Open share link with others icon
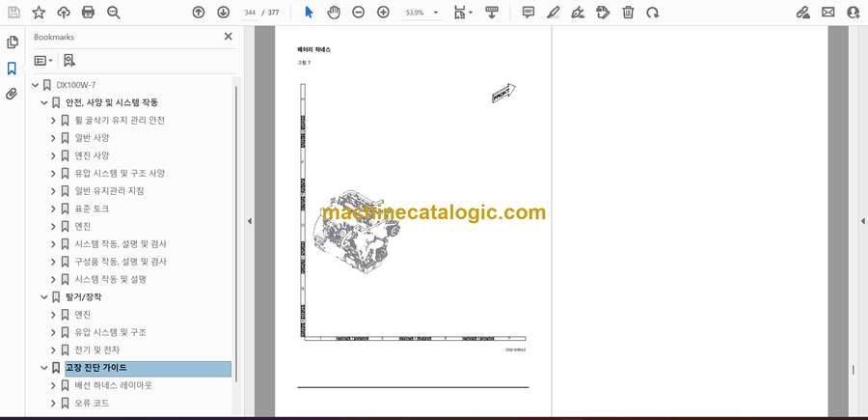The width and height of the screenshot is (868, 420). [x=803, y=13]
